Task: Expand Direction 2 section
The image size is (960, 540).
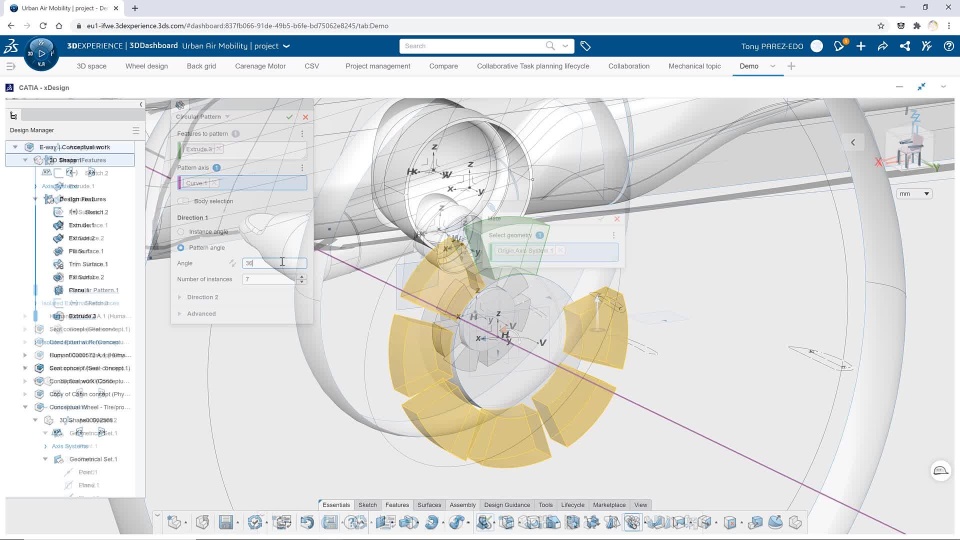Action: click(179, 297)
